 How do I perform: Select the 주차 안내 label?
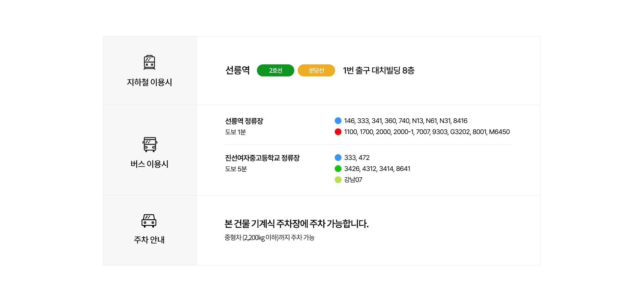click(149, 240)
